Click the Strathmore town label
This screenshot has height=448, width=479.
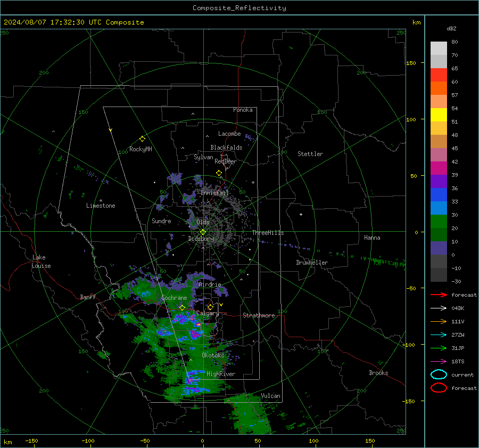pos(259,315)
